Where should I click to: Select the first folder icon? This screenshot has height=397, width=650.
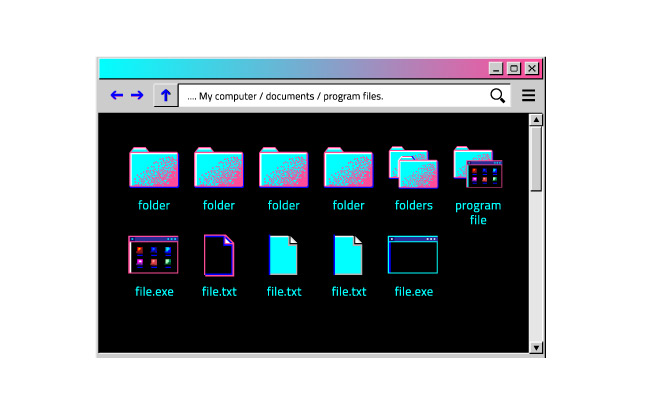tap(154, 167)
